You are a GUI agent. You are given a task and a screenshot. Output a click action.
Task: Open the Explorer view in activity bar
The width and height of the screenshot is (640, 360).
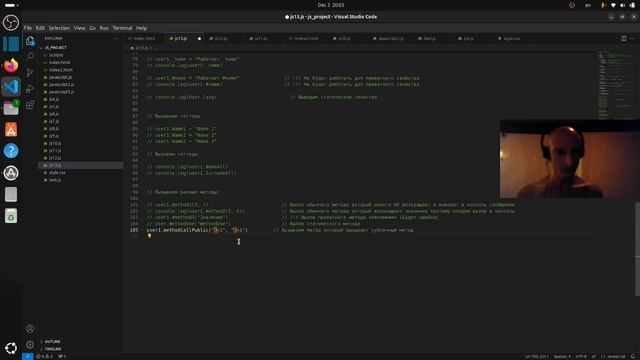tap(30, 40)
